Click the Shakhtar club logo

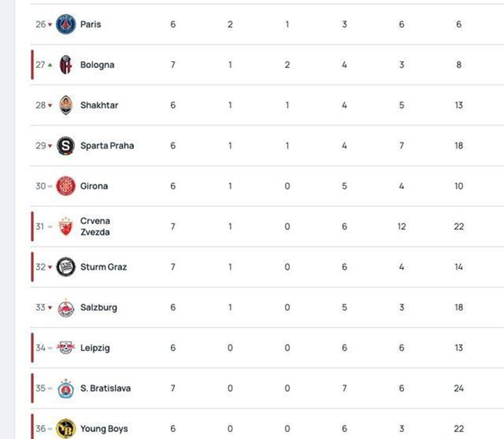[x=66, y=105]
